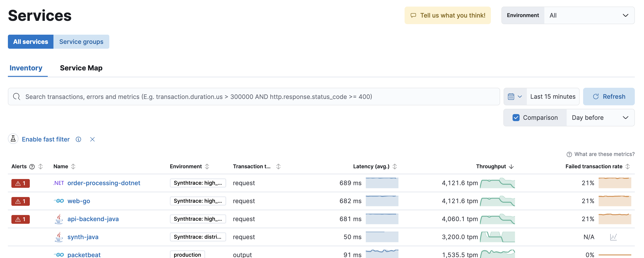Open packetbeat service link
The width and height of the screenshot is (644, 258).
tap(84, 255)
